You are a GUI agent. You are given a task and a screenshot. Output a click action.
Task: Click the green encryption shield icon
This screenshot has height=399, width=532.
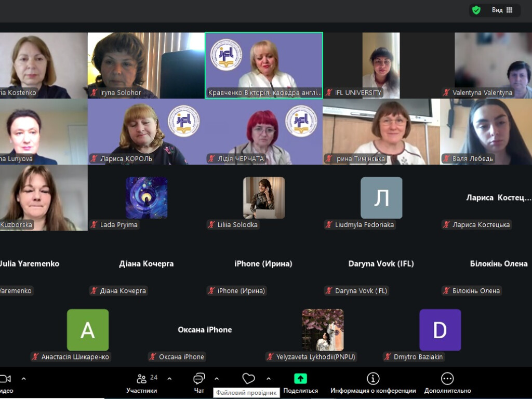coord(476,10)
